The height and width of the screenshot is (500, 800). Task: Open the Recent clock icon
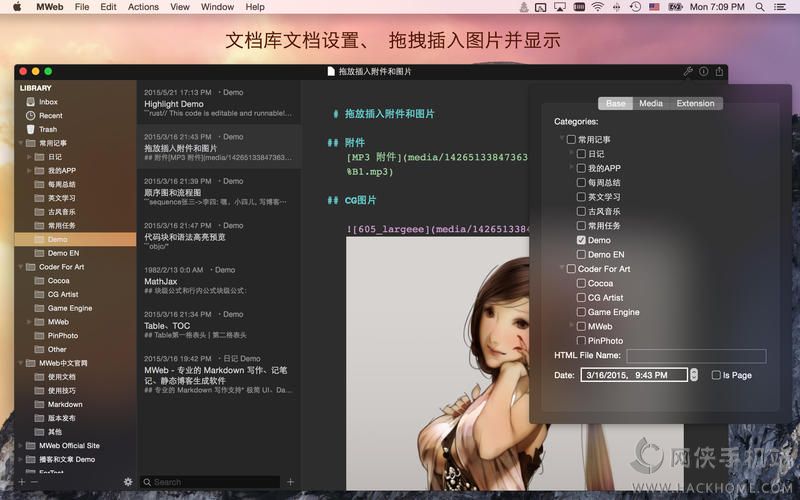(31, 115)
